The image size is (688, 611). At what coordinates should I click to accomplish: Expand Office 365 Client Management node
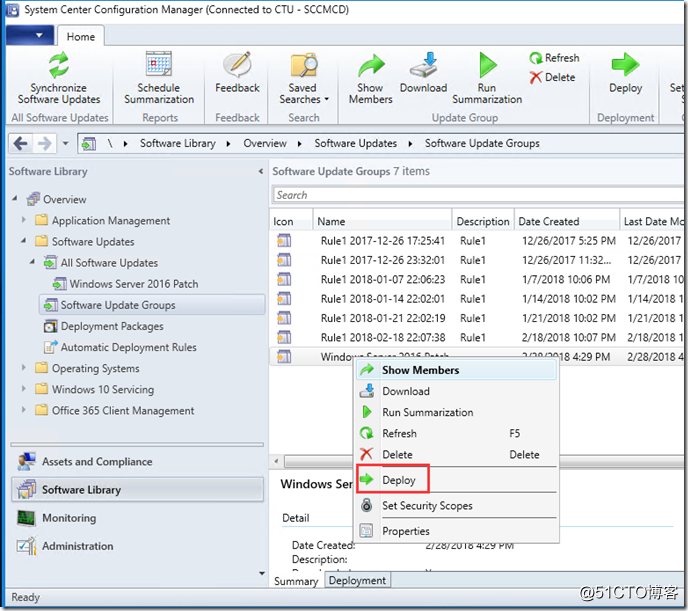[x=24, y=409]
